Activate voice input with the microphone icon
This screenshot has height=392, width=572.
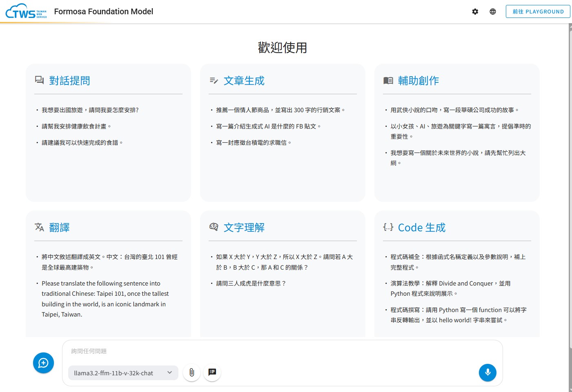coord(487,372)
